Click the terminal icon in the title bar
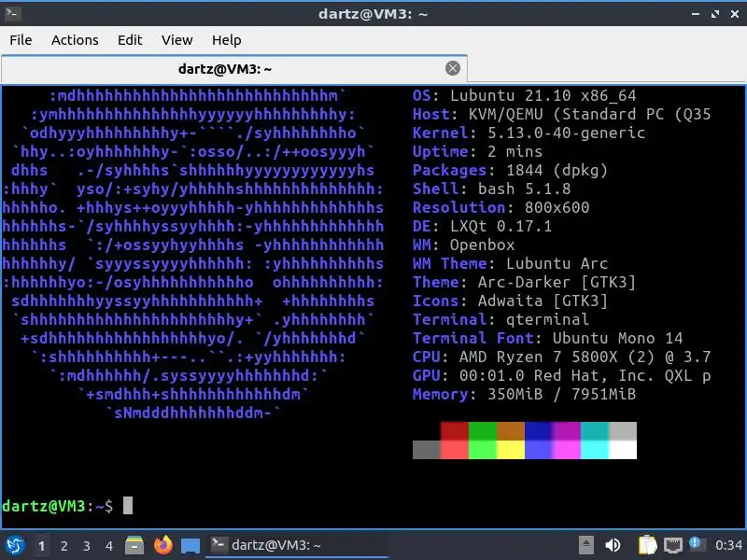 tap(12, 13)
